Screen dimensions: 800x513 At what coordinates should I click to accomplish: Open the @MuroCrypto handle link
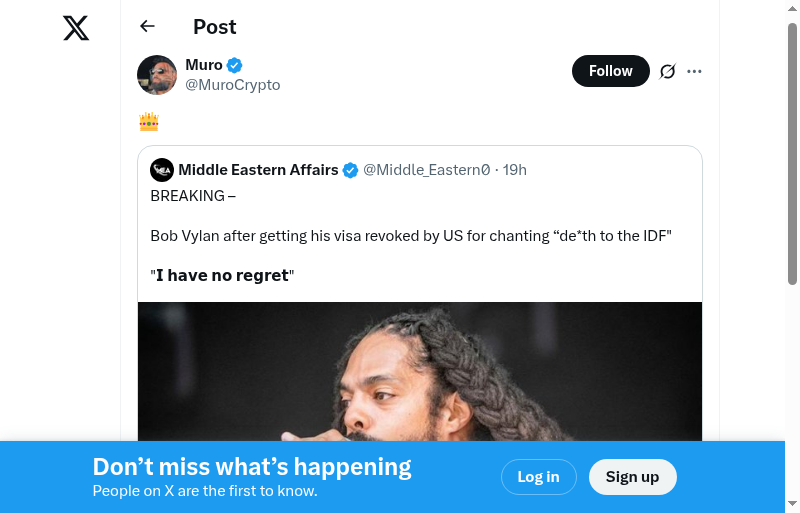(233, 85)
